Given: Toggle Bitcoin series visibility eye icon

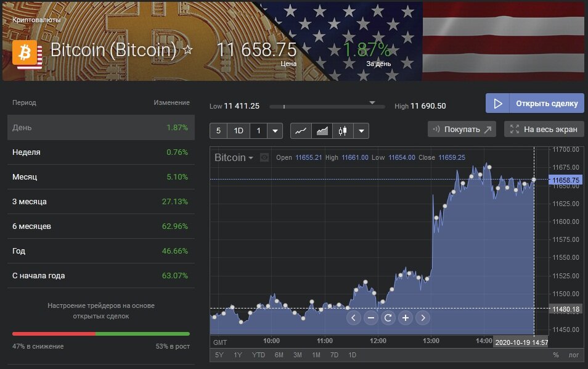Looking at the screenshot, I should 264,158.
